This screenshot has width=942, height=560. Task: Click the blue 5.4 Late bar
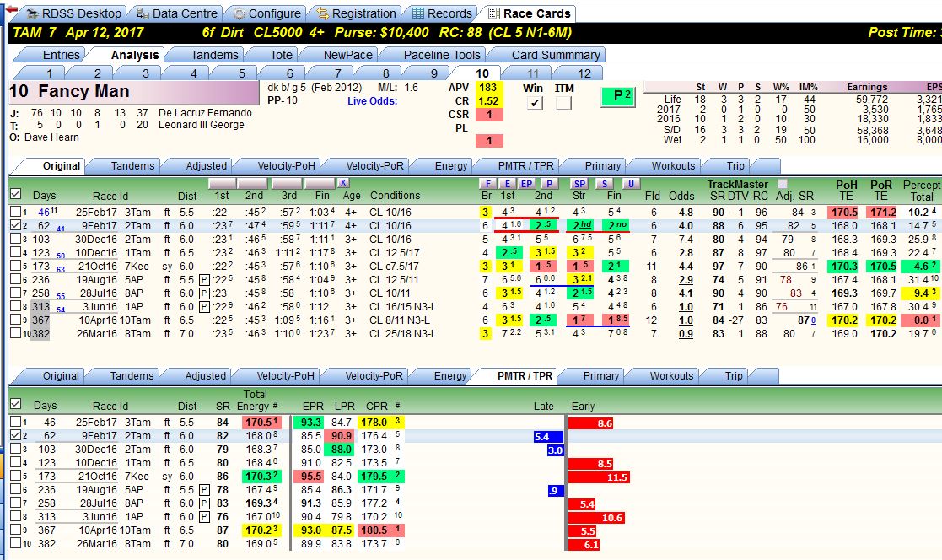tap(548, 437)
